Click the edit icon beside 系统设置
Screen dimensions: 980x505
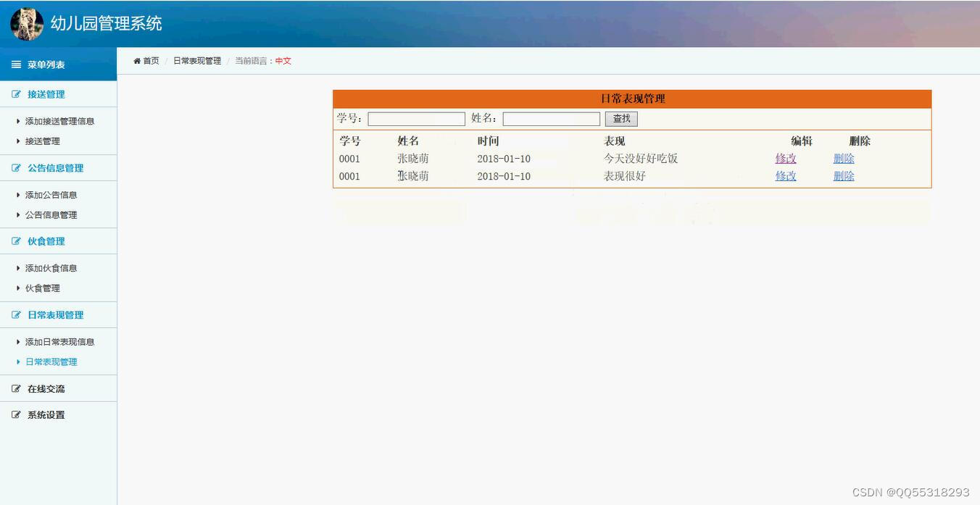point(16,415)
